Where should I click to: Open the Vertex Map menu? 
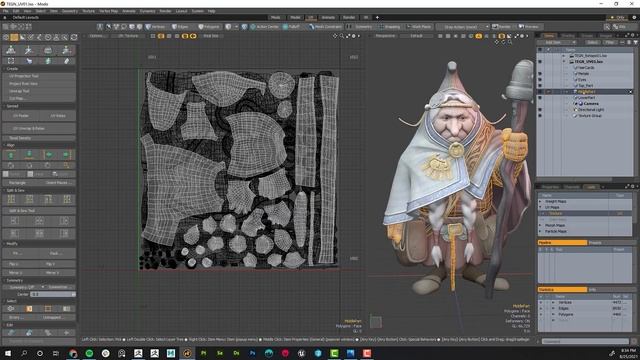point(108,11)
